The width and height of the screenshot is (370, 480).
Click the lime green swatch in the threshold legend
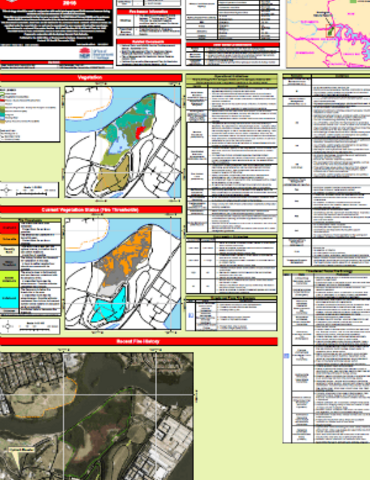10,279
